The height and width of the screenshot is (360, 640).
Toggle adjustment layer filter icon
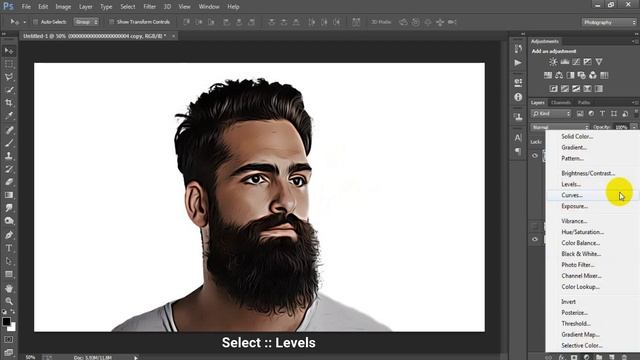[x=591, y=114]
